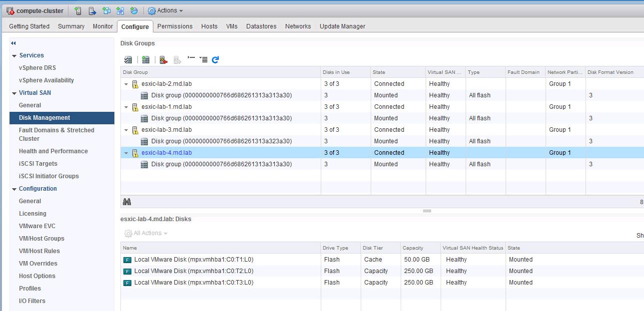Select Host Options in the sidebar

[x=37, y=276]
